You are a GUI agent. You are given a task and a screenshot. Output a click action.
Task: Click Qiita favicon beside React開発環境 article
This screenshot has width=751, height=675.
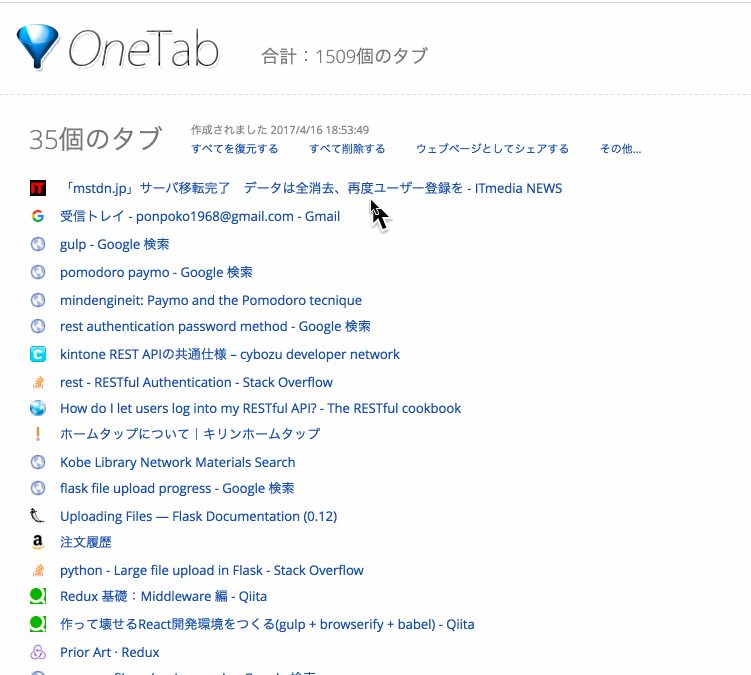click(38, 624)
